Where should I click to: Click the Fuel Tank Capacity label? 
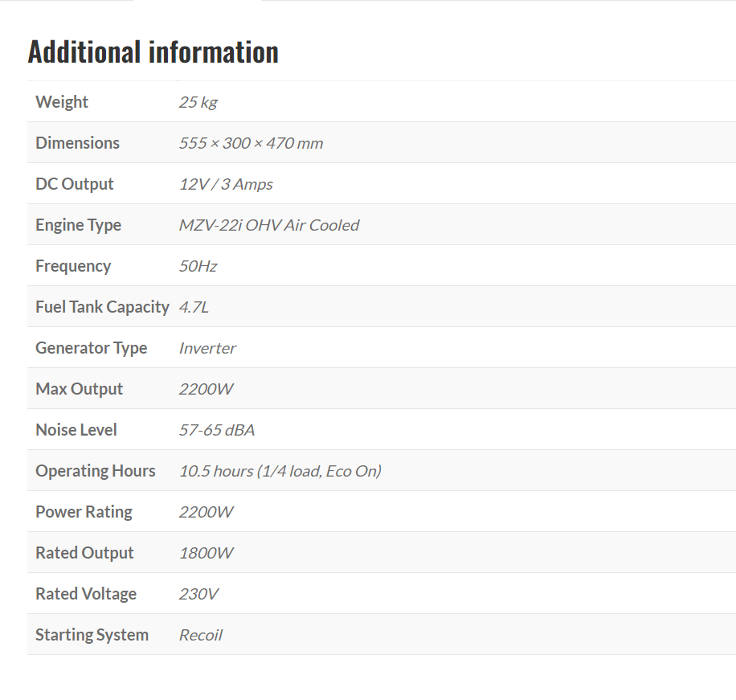pos(102,307)
